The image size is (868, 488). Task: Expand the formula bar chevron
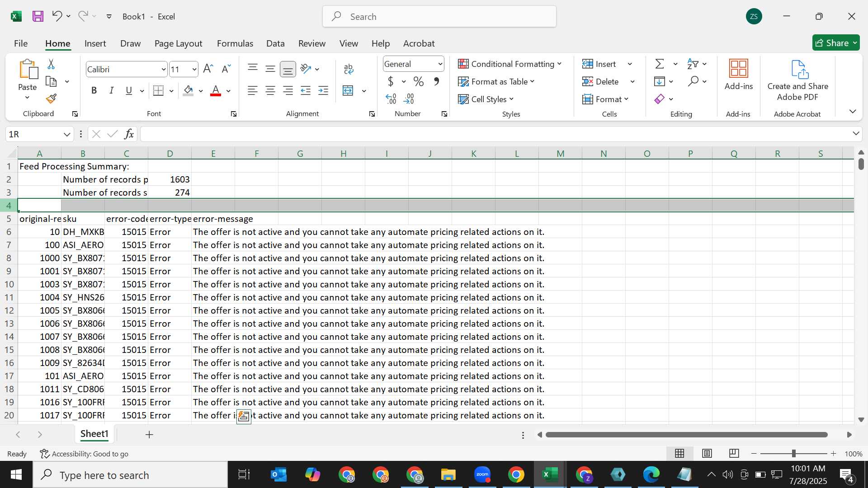[856, 133]
